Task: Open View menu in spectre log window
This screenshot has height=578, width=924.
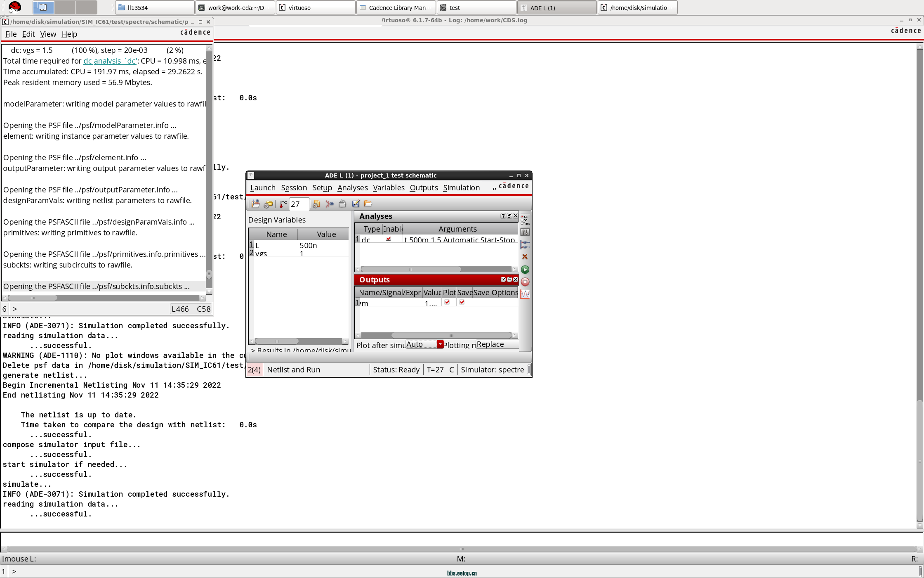Action: [x=48, y=34]
